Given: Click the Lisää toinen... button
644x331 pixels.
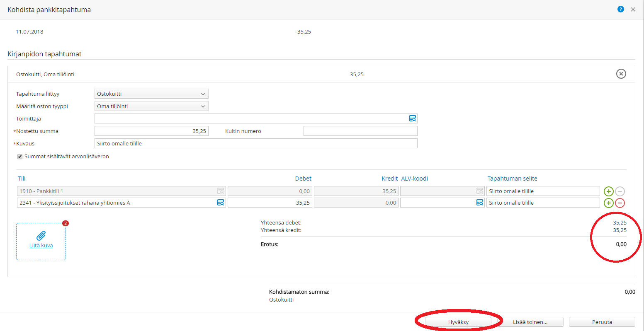Looking at the screenshot, I should coord(530,322).
